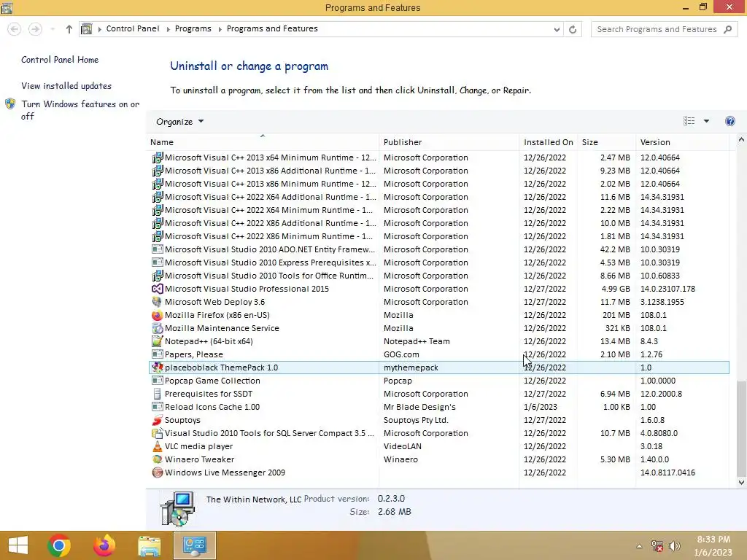
Task: Select the Winaero Tweaker icon
Action: [x=158, y=459]
